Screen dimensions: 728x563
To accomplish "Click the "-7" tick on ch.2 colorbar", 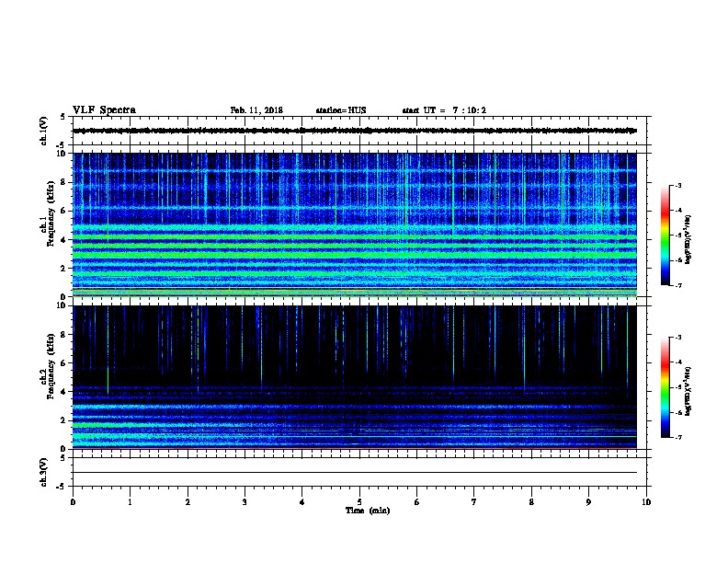I will 677,438.
